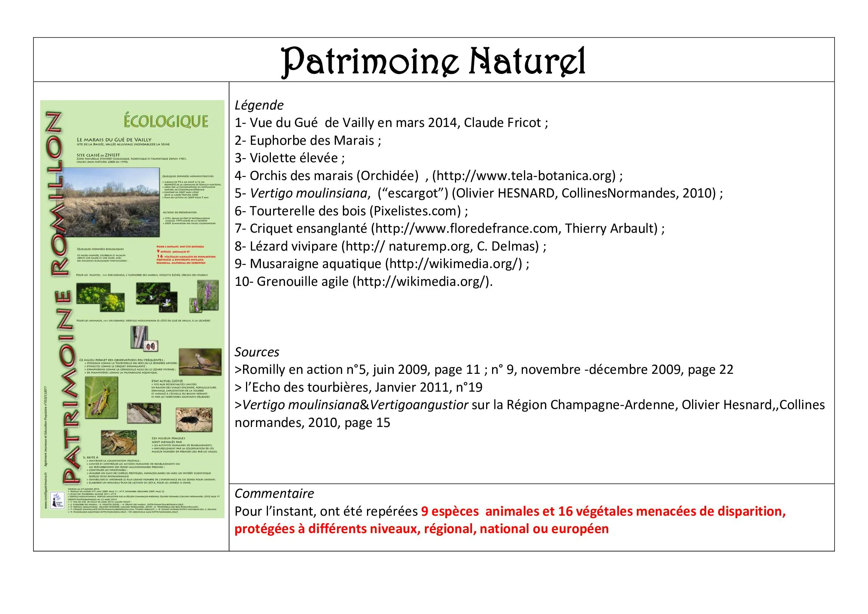868x614 pixels.
Task: Click the tela-botanica.org URL in legend
Action: tap(524, 176)
